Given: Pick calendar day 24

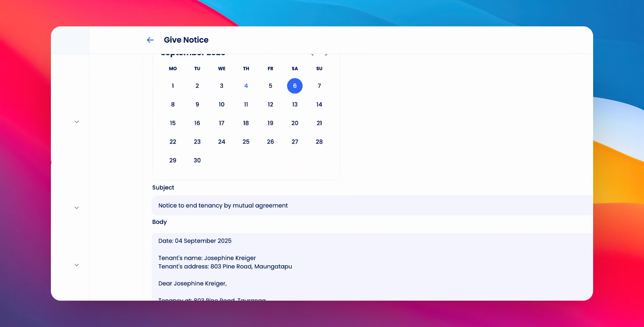Looking at the screenshot, I should coord(222,142).
